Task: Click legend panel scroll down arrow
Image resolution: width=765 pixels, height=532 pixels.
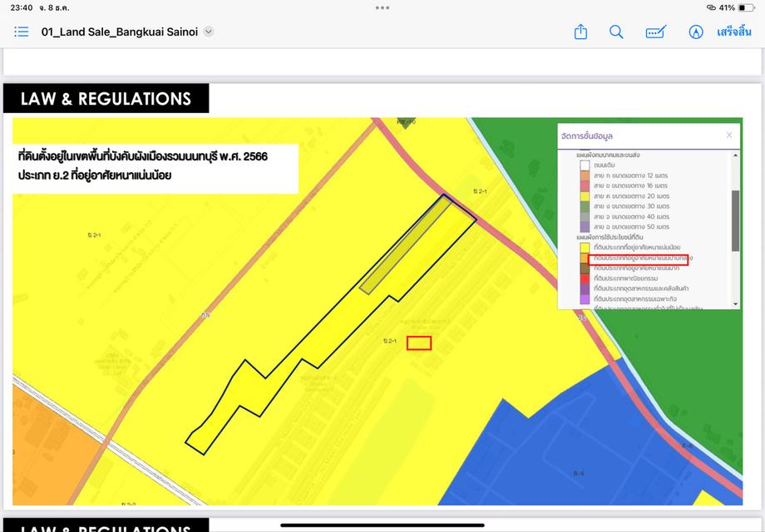Action: 735,305
